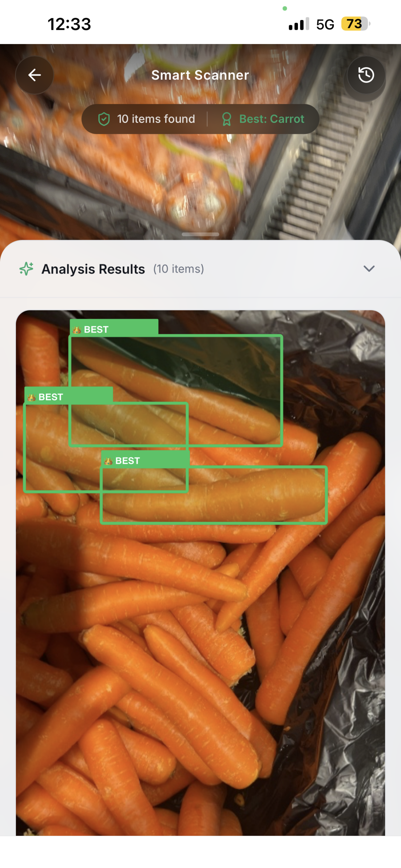Tap the back arrow button
Screen dimensions: 401x868
(x=35, y=75)
